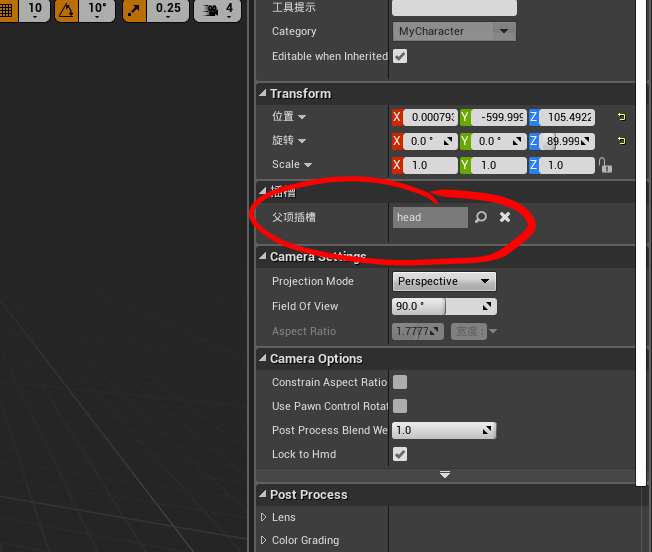Open camera speed setting 4
The width and height of the screenshot is (652, 552).
217,10
